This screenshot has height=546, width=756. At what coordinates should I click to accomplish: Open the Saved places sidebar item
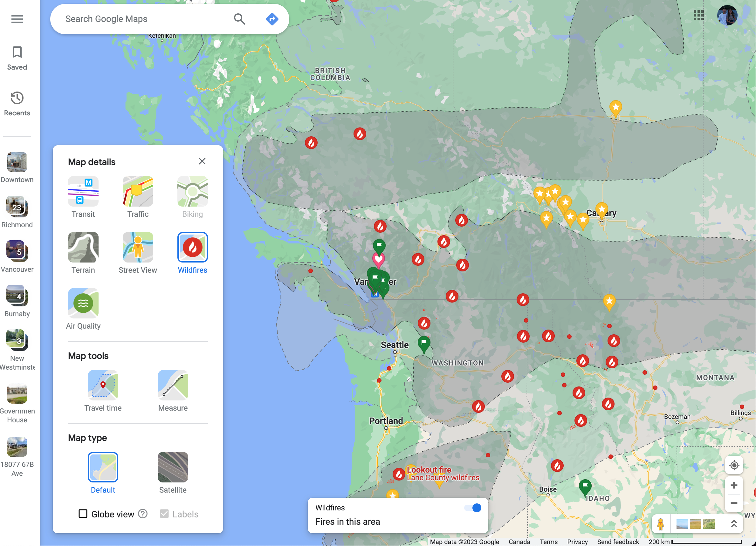pyautogui.click(x=17, y=58)
